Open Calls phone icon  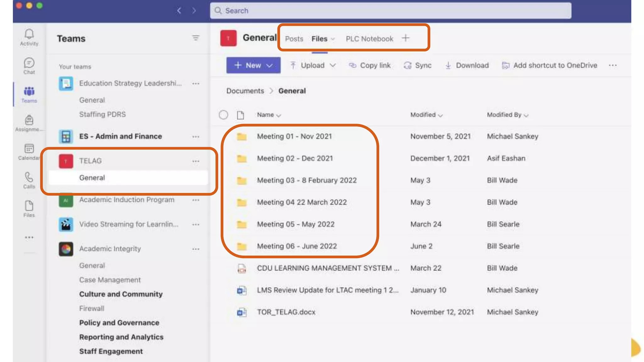coord(29,180)
